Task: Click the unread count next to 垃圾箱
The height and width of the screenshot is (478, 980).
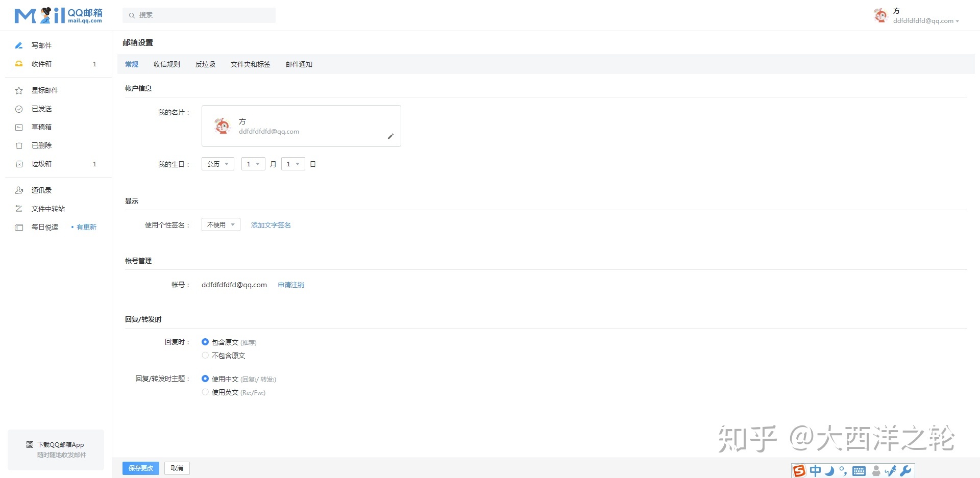Action: (94, 164)
